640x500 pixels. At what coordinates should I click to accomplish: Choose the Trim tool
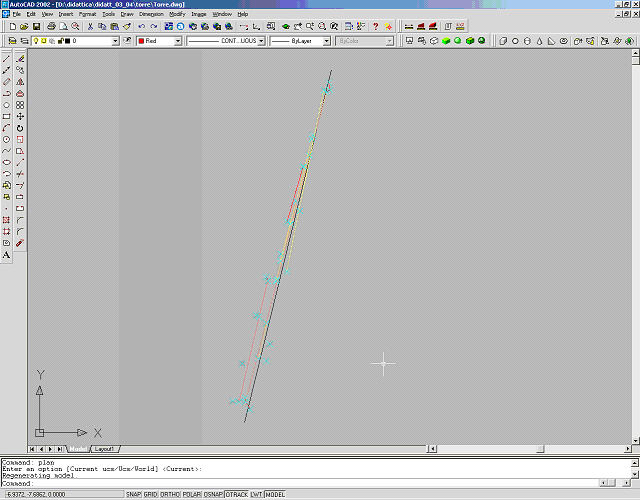20,174
